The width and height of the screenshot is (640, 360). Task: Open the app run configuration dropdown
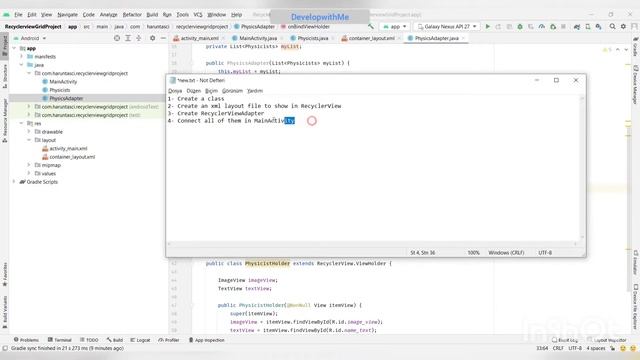395,27
